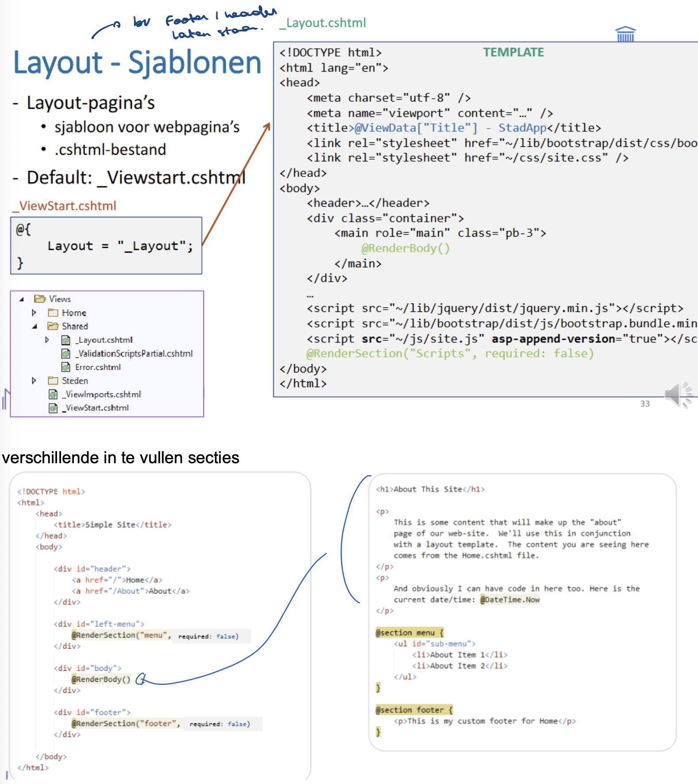
Task: Select Error.cshtml in the tree
Action: (x=98, y=367)
